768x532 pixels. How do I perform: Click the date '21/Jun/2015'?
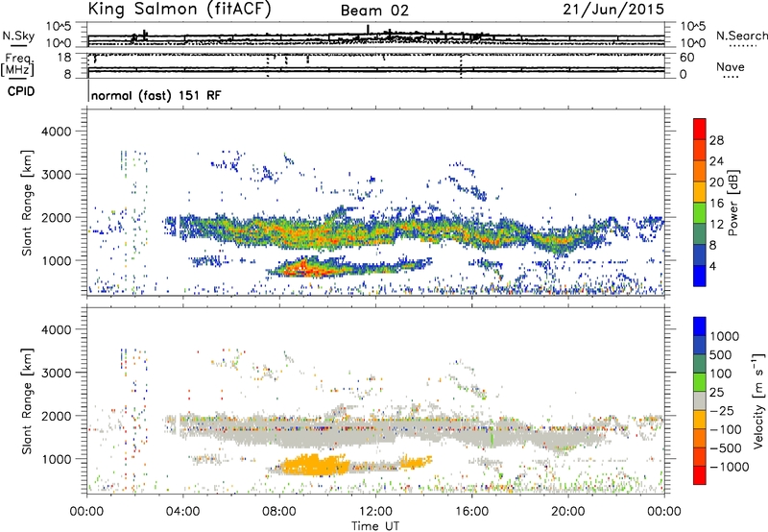[613, 9]
